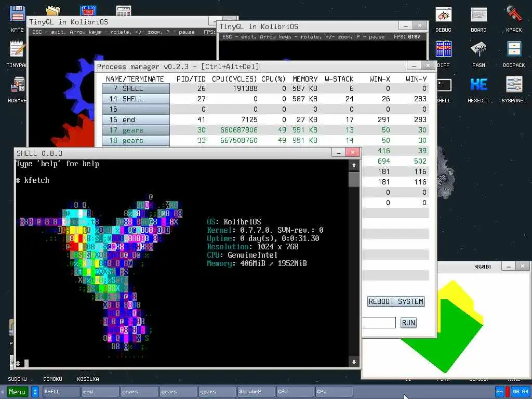
Task: Open the BOARD debug board icon
Action: click(x=478, y=15)
